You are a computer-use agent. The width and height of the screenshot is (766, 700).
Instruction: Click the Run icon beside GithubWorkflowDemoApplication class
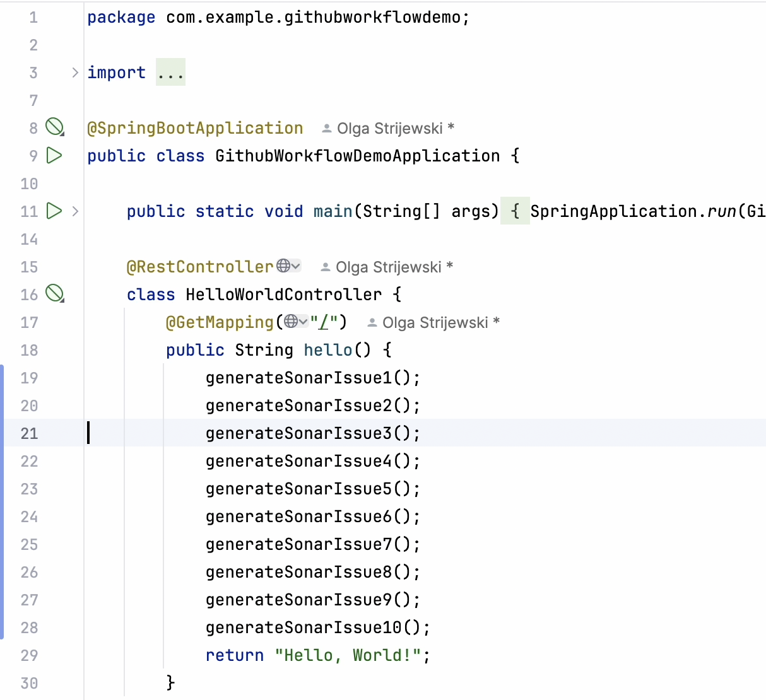pos(55,155)
